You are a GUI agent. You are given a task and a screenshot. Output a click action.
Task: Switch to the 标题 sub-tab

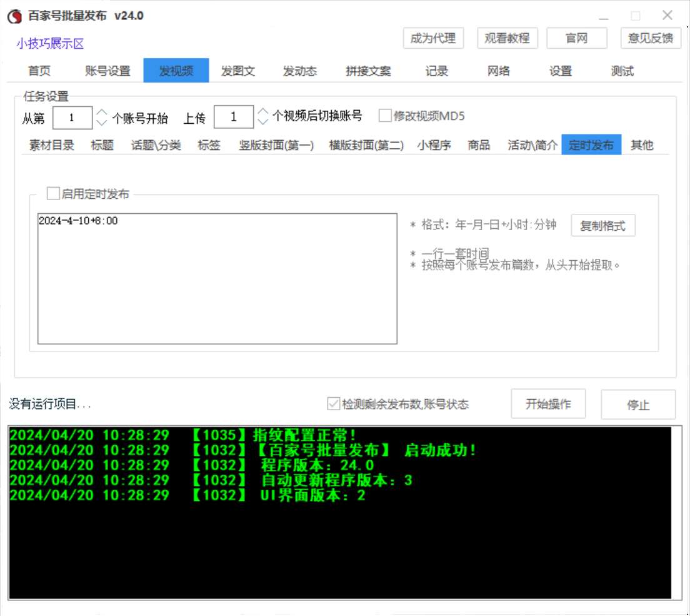(x=102, y=145)
